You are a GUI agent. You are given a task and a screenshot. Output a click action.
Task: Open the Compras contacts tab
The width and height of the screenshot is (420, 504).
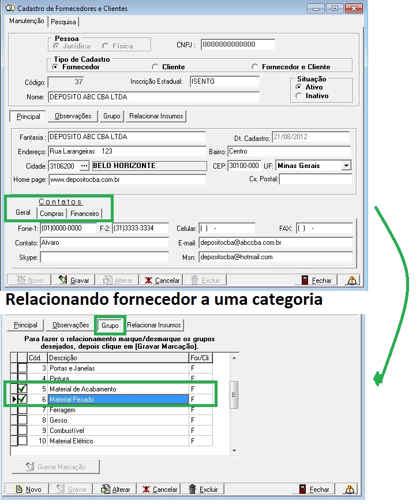[52, 213]
